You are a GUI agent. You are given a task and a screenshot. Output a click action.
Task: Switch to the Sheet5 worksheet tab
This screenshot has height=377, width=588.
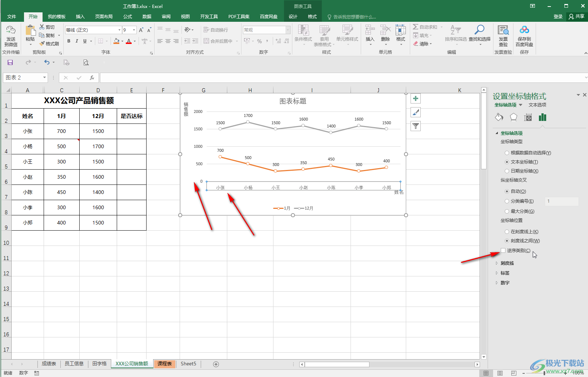(188, 364)
